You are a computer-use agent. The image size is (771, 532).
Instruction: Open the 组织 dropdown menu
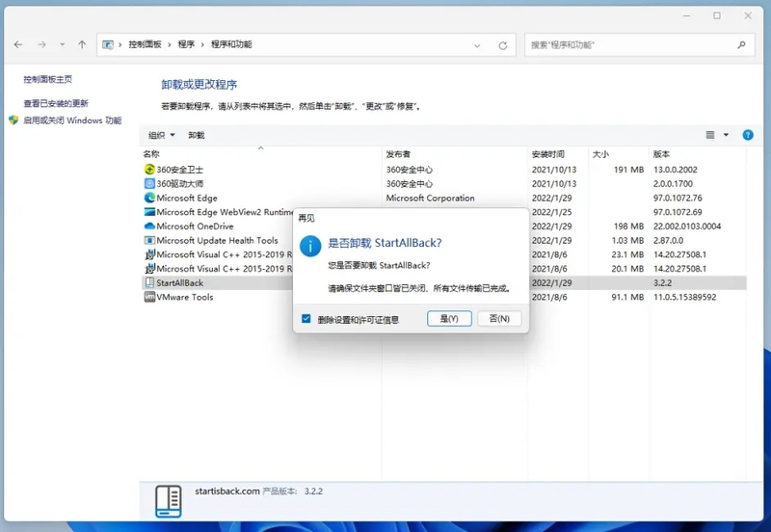161,135
